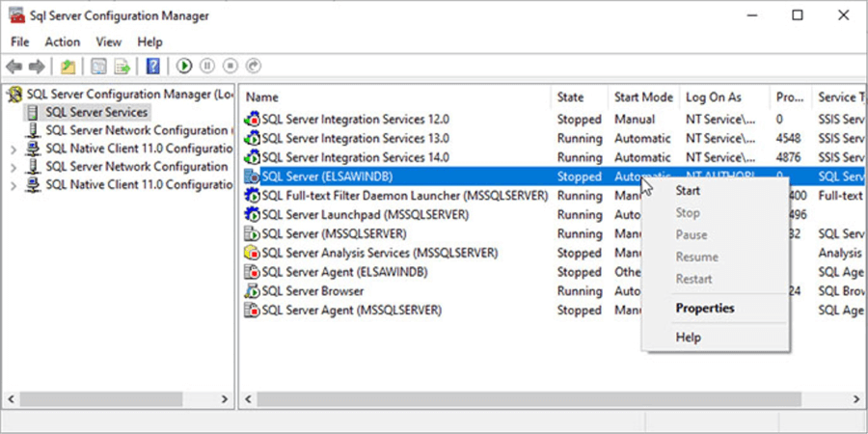Click process ID 4876 cell

(x=788, y=157)
